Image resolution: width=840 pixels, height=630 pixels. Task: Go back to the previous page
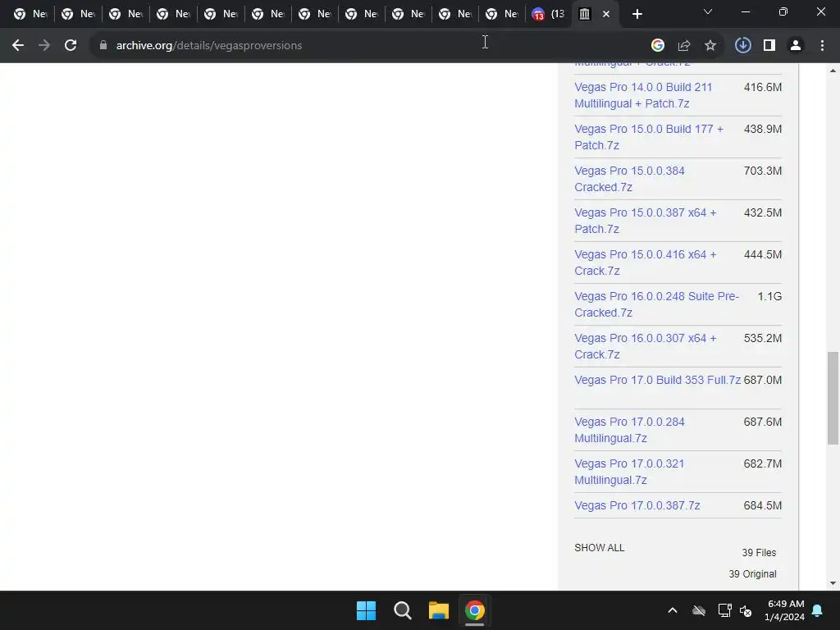(18, 46)
